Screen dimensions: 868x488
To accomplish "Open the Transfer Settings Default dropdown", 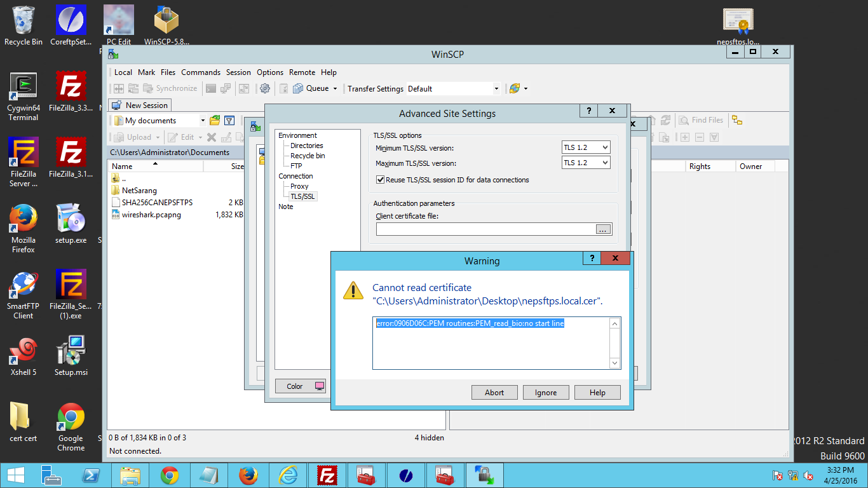I will (454, 89).
